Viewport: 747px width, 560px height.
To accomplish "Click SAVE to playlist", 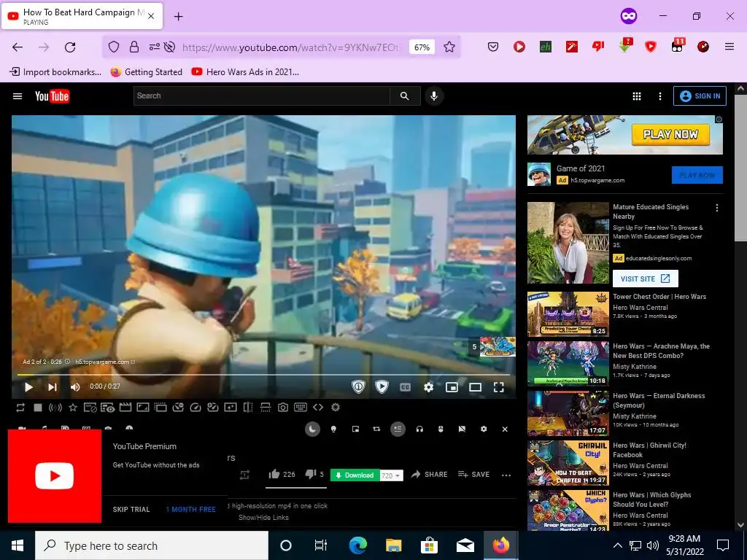I will click(473, 474).
